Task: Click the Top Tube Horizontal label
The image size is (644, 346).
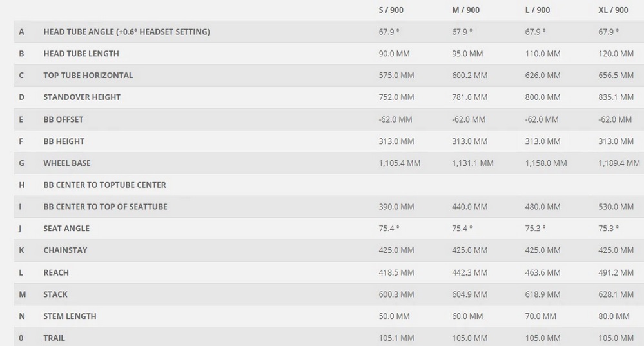Action: tap(88, 76)
